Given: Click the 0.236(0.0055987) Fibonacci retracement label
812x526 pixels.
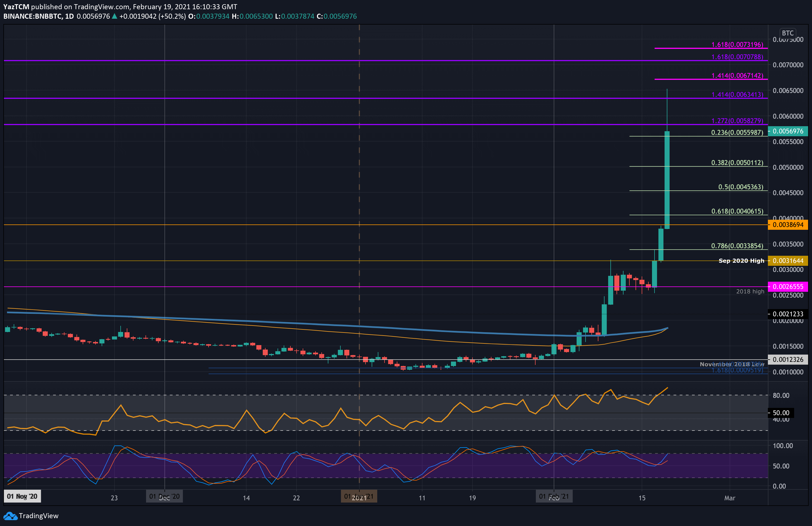Looking at the screenshot, I should click(737, 133).
